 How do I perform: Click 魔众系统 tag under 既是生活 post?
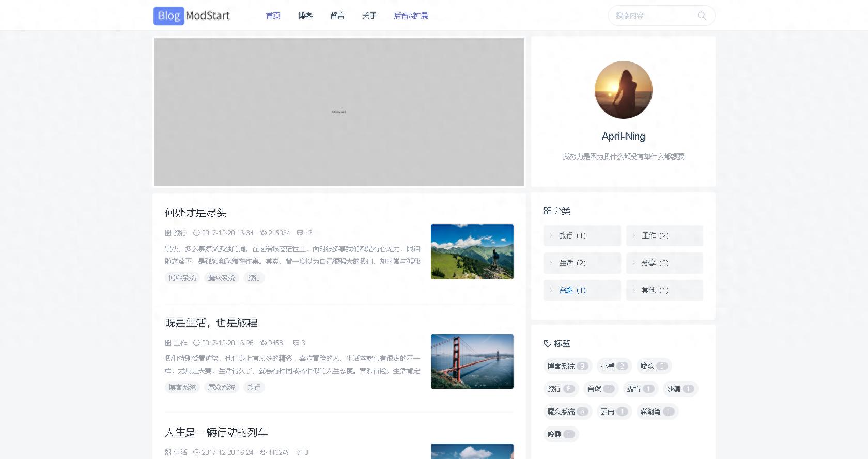[222, 387]
